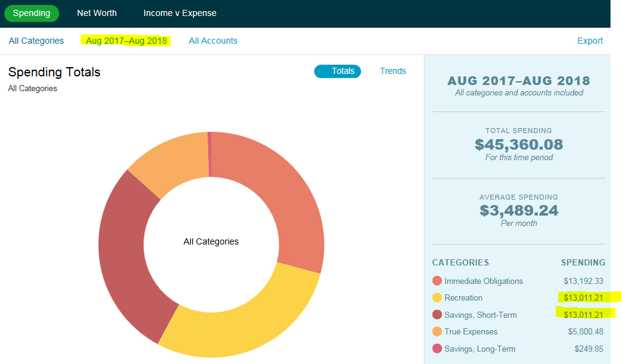Click the All Categories chart center label

211,241
